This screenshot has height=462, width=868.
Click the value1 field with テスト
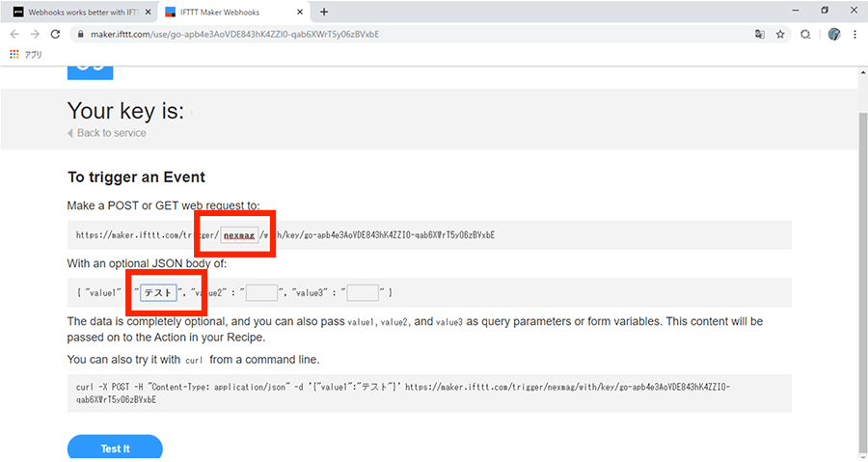(x=158, y=292)
